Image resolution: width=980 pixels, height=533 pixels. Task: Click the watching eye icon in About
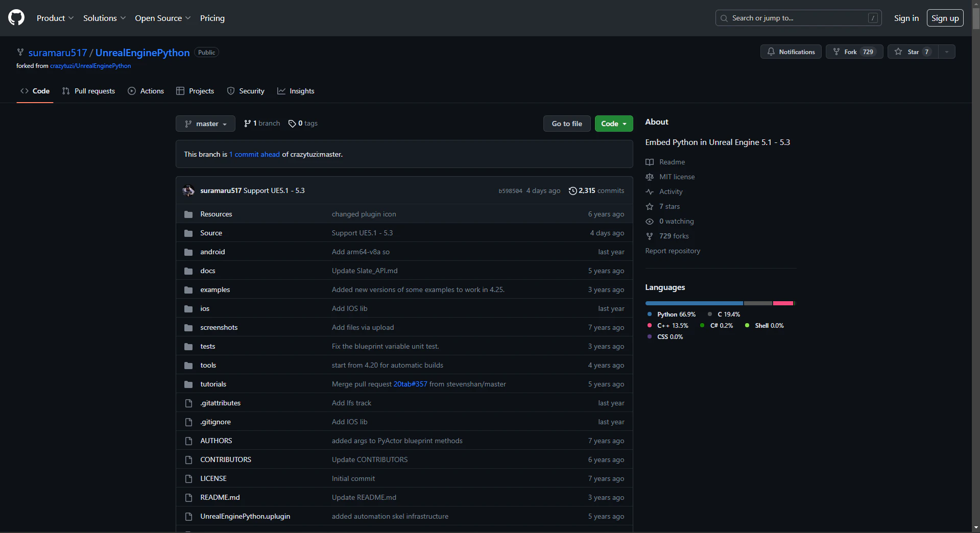coord(650,221)
